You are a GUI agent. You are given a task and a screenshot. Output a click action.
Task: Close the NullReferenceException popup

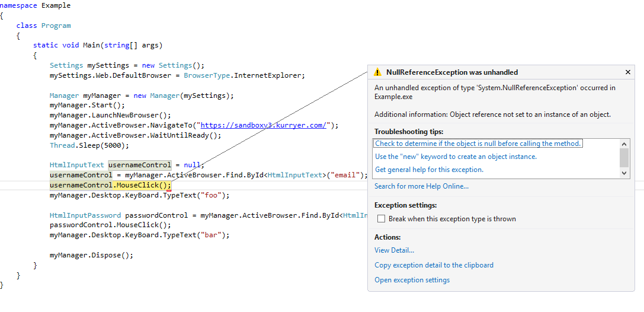pyautogui.click(x=628, y=72)
